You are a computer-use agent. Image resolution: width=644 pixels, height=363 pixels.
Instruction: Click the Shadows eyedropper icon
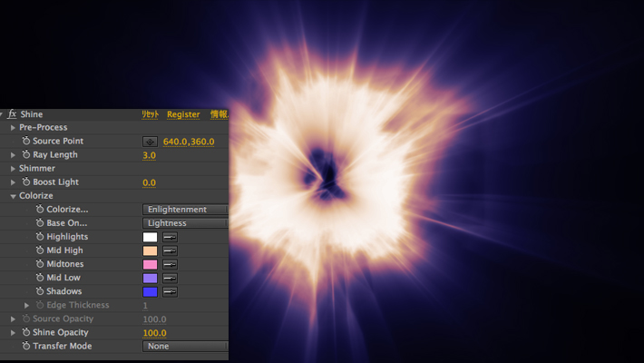(170, 291)
